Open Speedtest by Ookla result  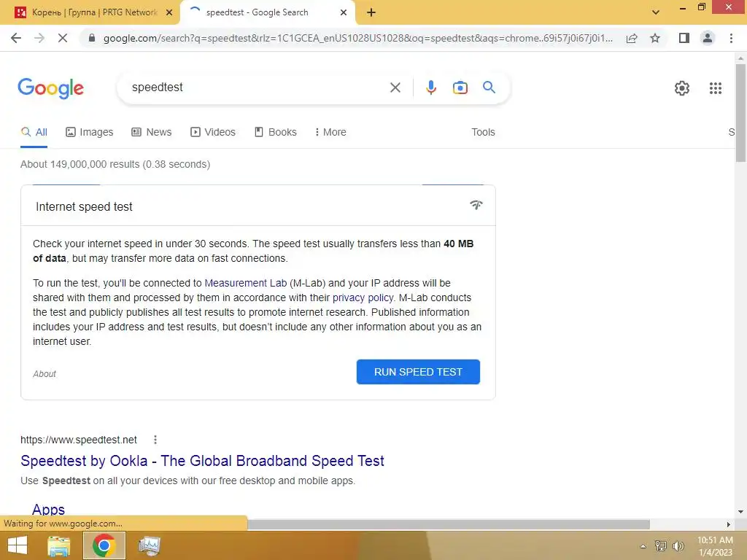[202, 461]
